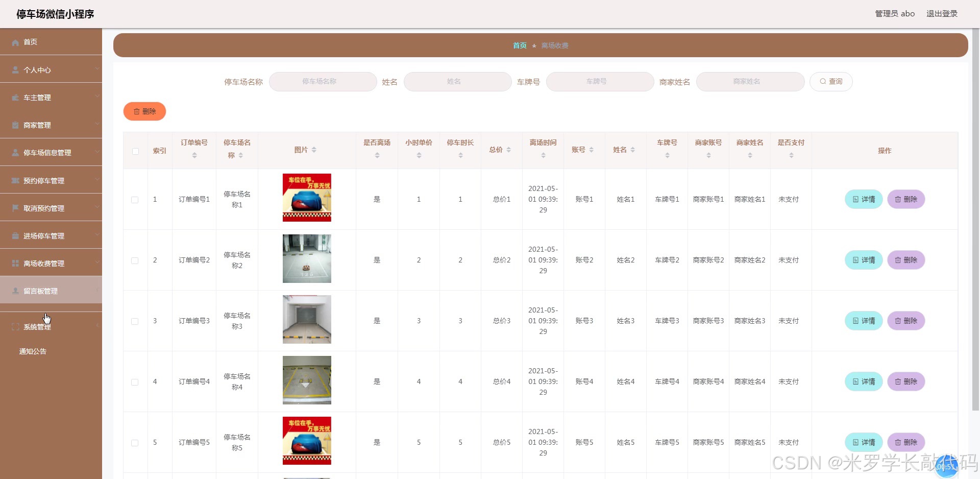Sort by 图片 column using sort arrows
The height and width of the screenshot is (479, 980).
point(314,150)
